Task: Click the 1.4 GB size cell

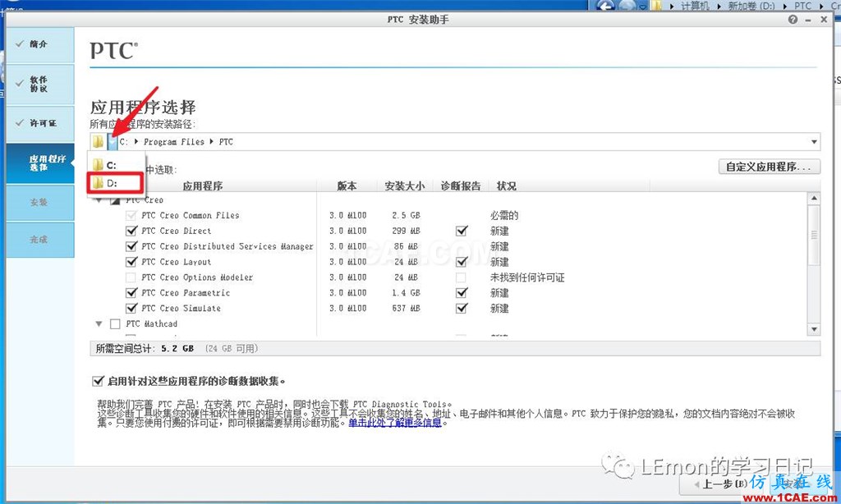Action: click(x=406, y=293)
